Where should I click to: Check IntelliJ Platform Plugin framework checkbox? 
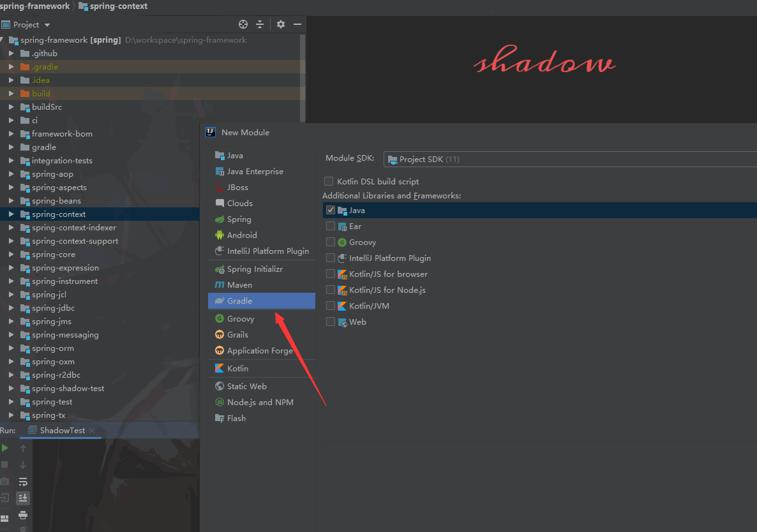[331, 258]
